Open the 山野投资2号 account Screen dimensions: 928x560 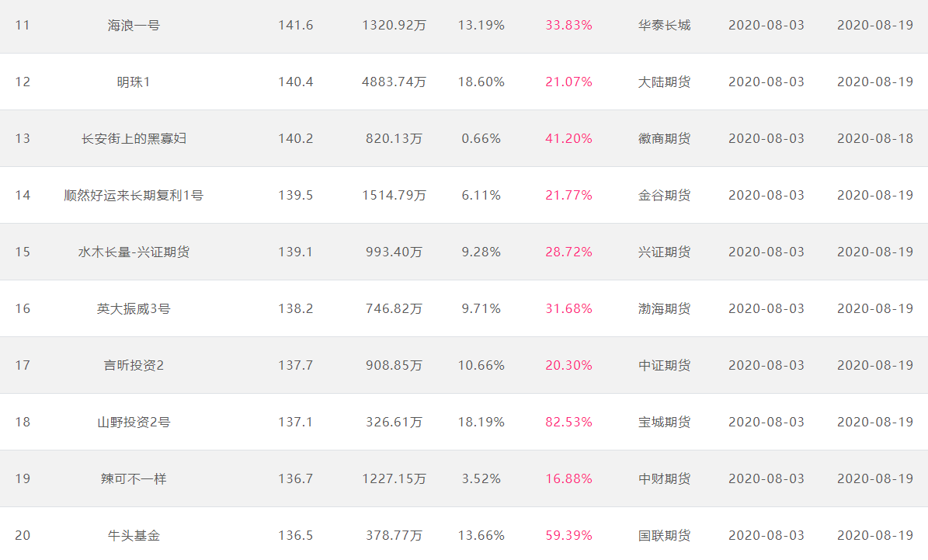pyautogui.click(x=134, y=422)
